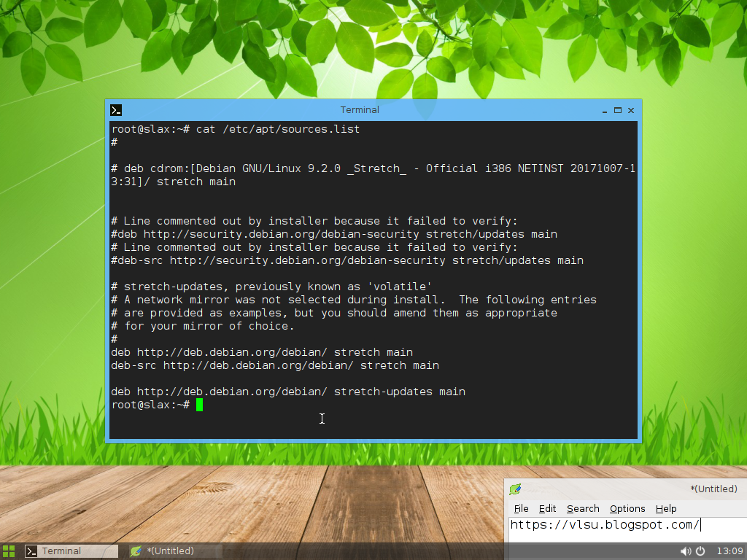Click the '#deb-src http://security.debian.org' line
The width and height of the screenshot is (747, 560).
click(x=347, y=260)
